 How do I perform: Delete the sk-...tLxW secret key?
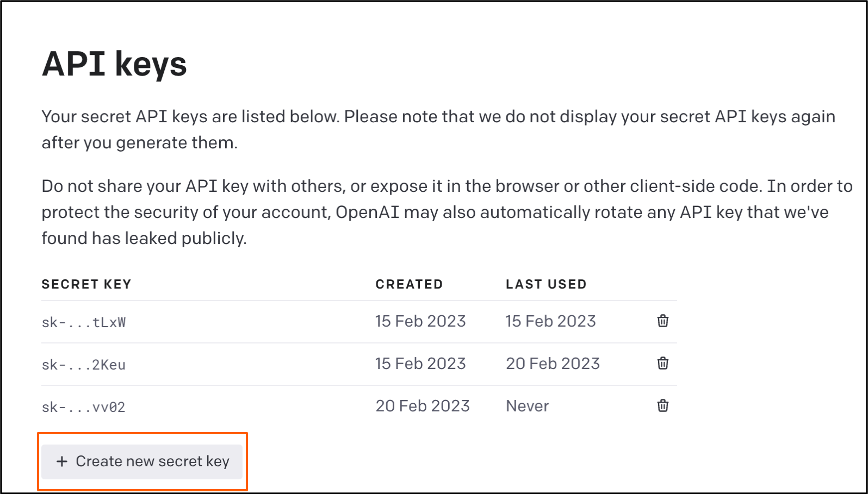tap(662, 321)
